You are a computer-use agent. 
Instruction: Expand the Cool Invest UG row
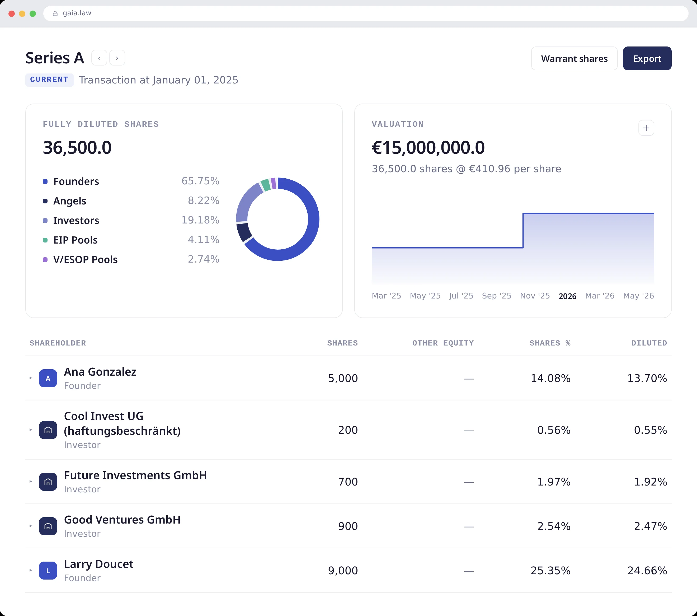coord(31,430)
